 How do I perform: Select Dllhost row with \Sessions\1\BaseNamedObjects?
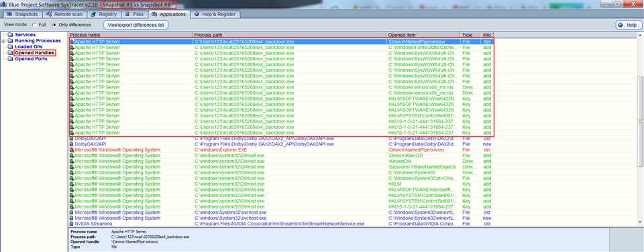point(281,168)
